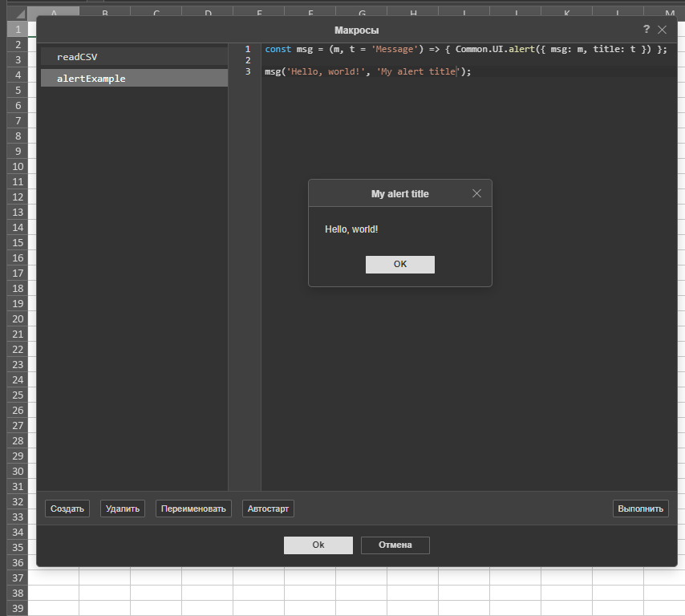
Task: Select row header 25
Action: click(18, 395)
